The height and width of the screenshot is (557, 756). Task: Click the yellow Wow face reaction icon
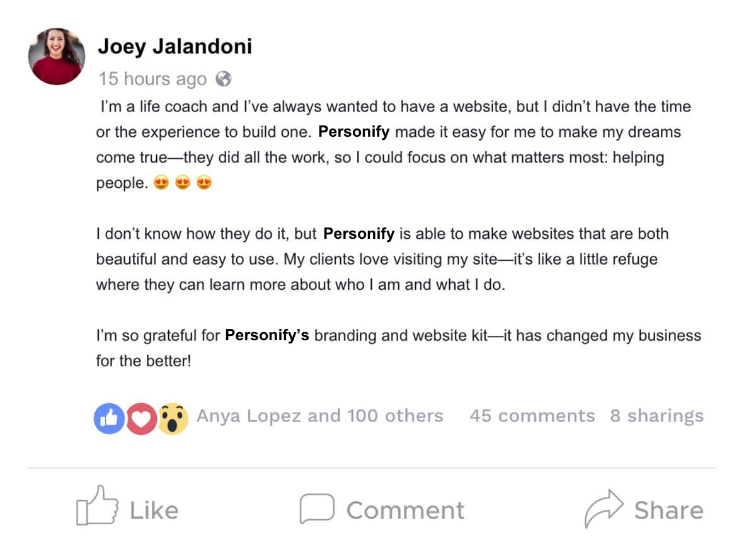175,417
